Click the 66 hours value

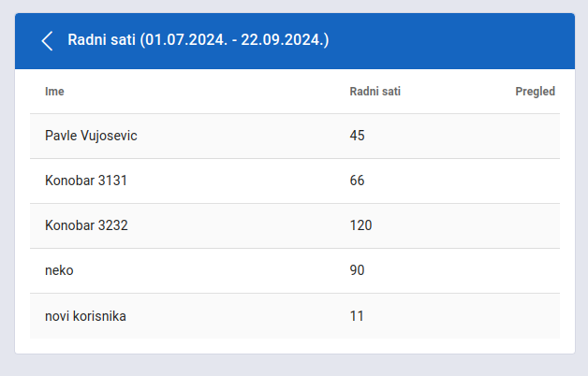357,181
